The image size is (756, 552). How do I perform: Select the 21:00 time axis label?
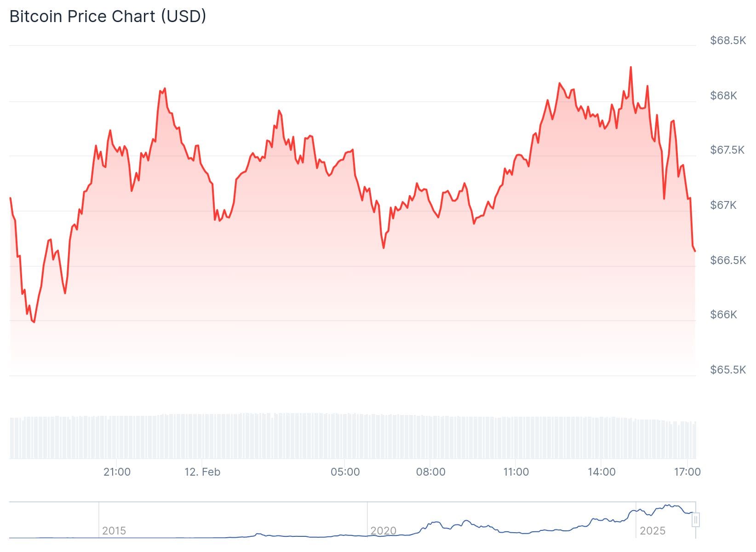tap(117, 472)
